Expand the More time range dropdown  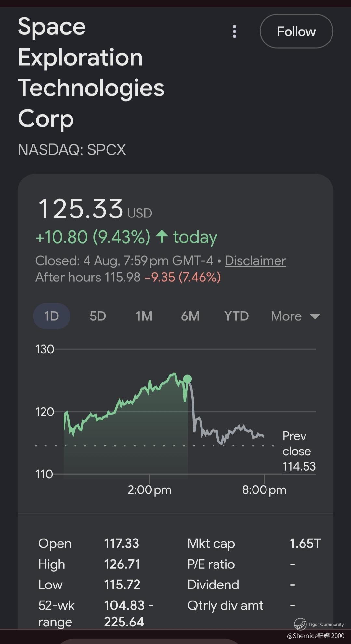pos(295,316)
